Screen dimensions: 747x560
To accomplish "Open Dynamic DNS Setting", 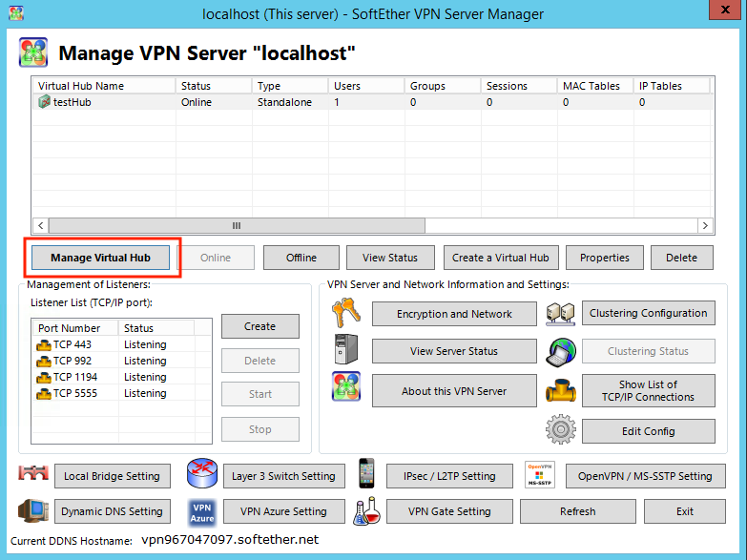I will 113,511.
